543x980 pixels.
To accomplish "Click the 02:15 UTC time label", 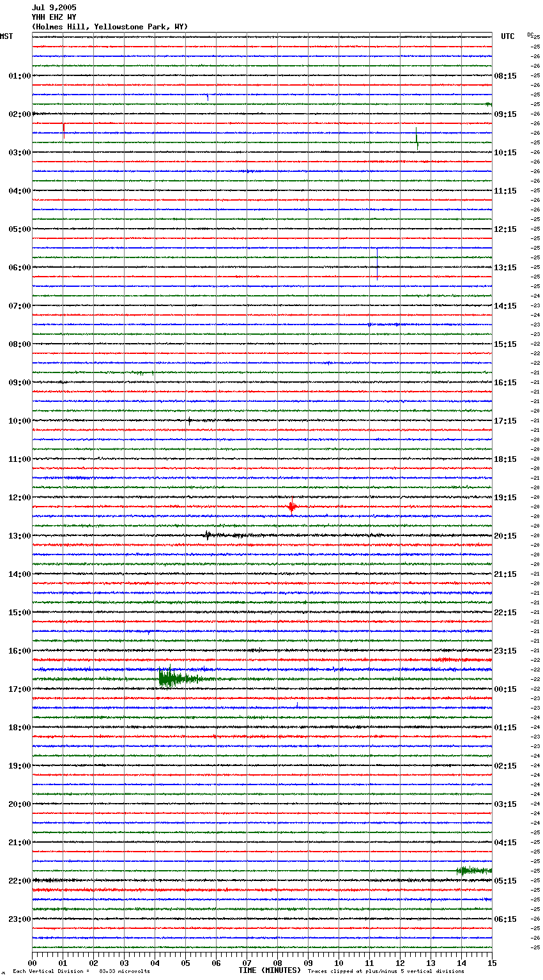I will (x=505, y=766).
